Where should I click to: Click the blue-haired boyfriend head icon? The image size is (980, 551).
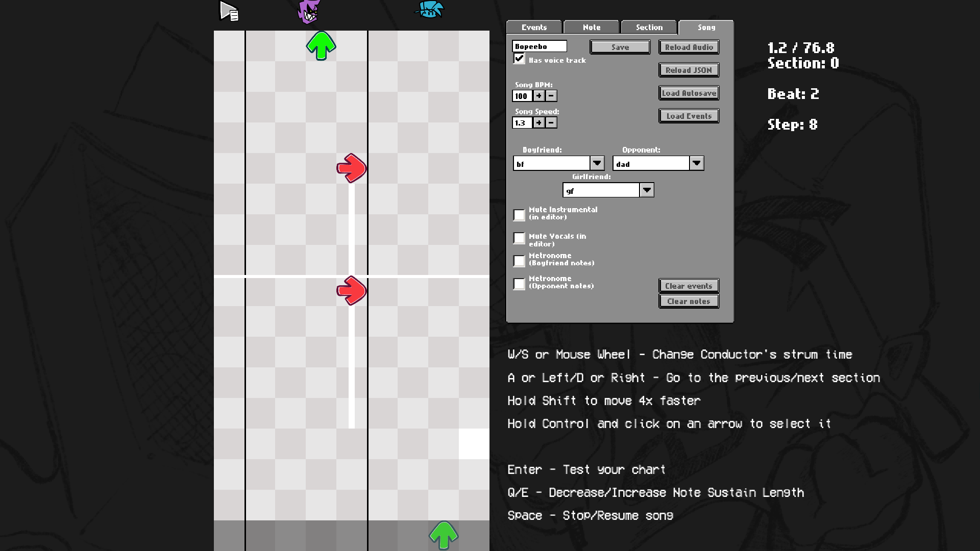coord(429,9)
